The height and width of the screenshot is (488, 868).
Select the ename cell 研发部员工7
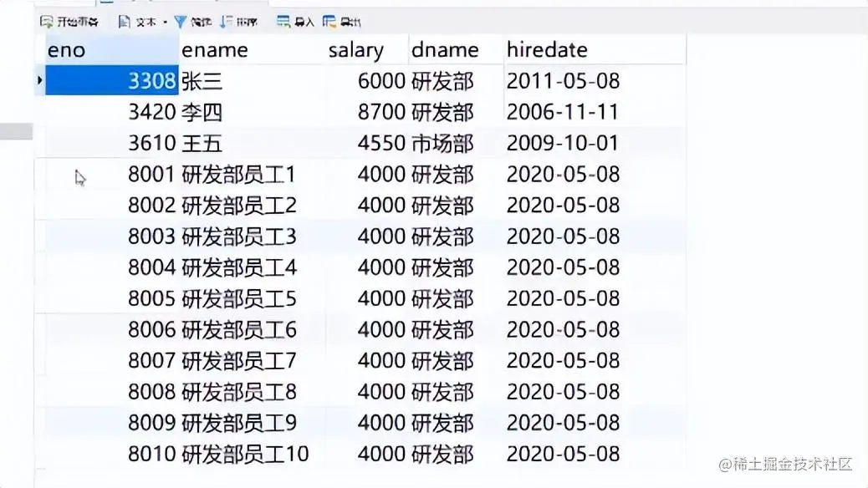point(253,360)
